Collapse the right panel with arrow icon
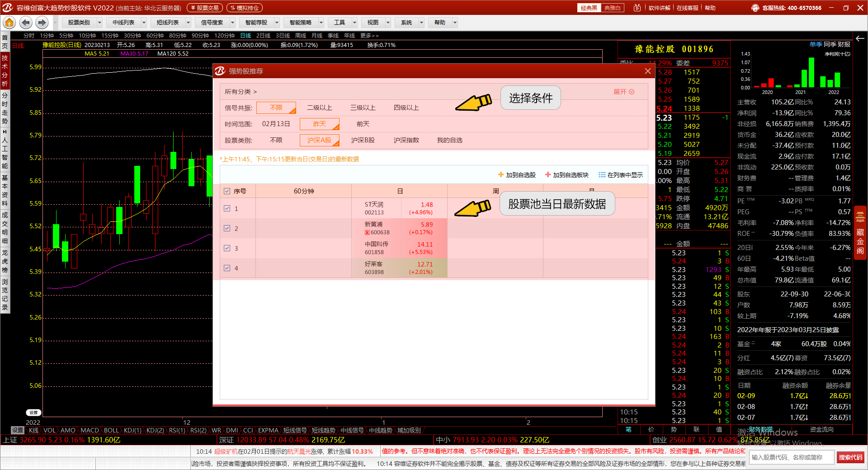 860,38
